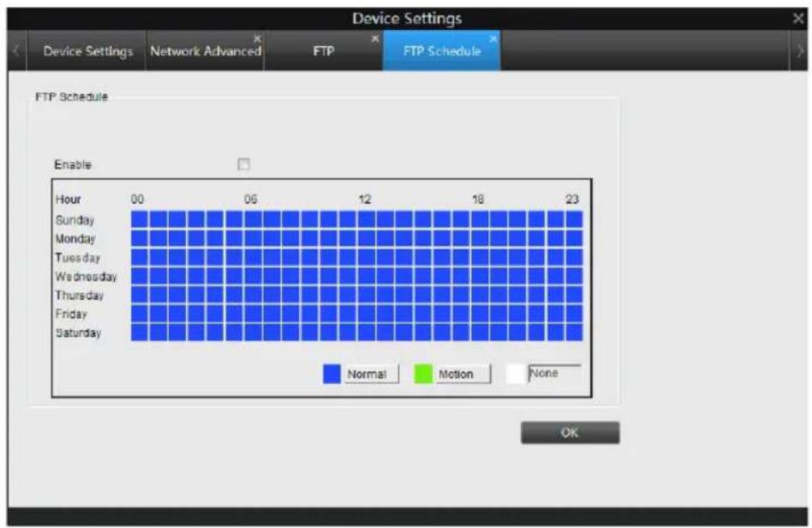The height and width of the screenshot is (528, 812).
Task: Click the Enable label text
Action: (x=73, y=164)
